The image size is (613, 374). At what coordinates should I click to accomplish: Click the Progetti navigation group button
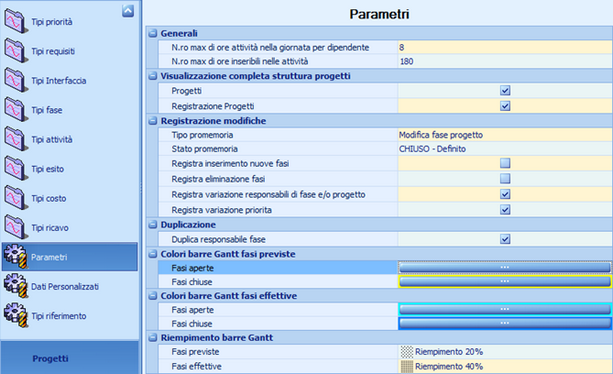70,358
